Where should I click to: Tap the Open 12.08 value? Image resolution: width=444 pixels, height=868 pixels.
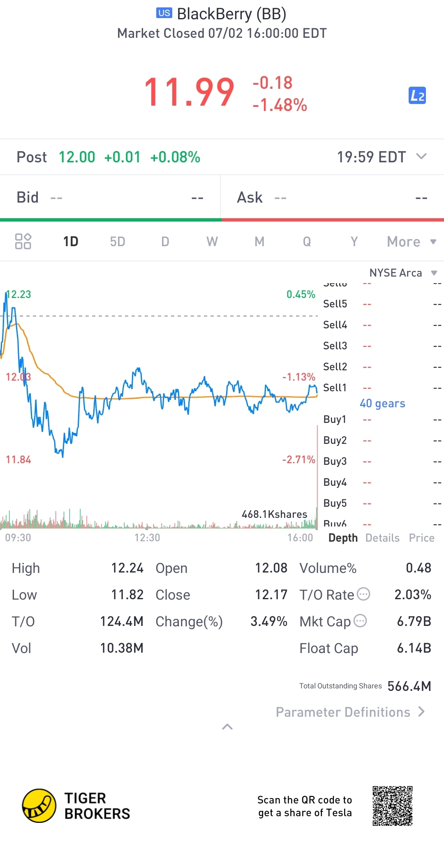point(271,568)
